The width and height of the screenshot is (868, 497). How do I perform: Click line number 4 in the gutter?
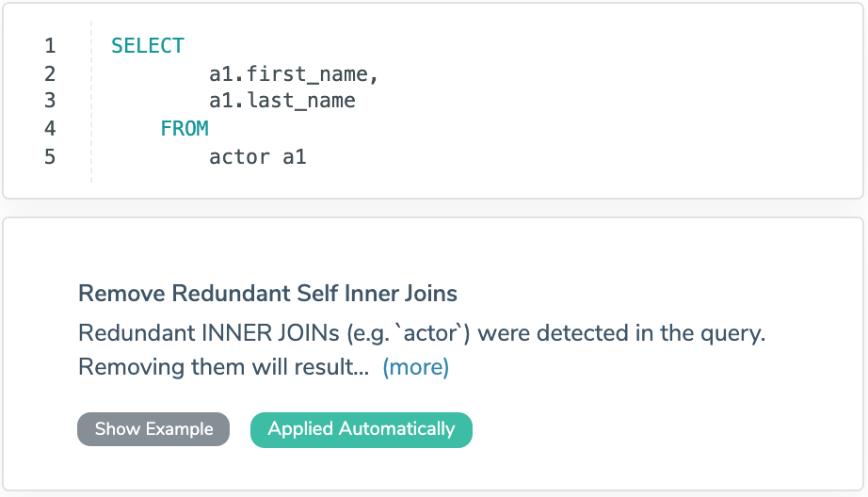pyautogui.click(x=51, y=129)
